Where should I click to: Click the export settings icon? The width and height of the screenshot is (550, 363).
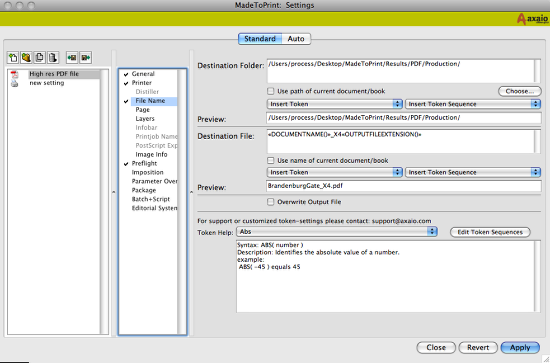86,58
